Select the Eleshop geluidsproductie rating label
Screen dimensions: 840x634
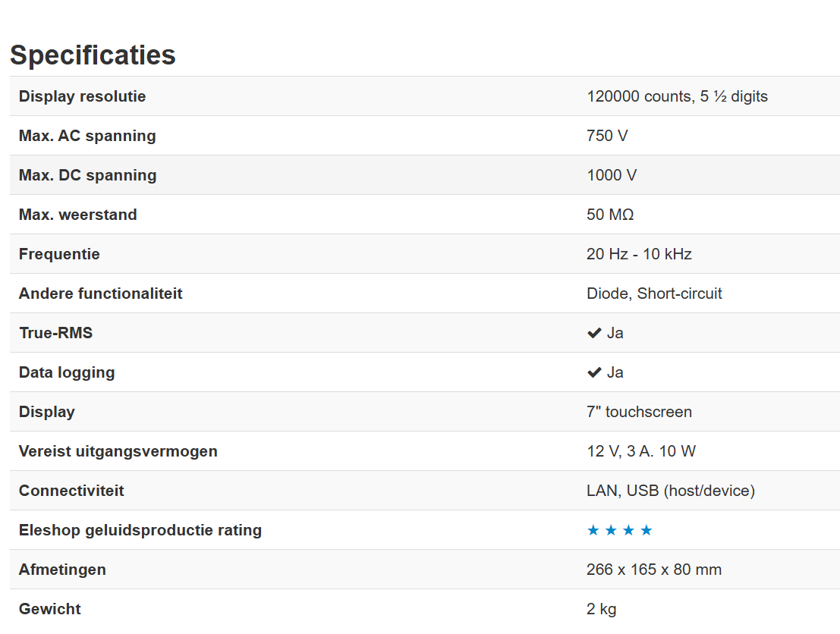140,530
